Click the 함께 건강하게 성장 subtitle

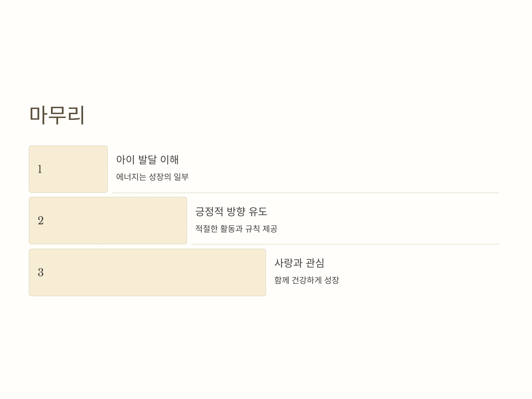tap(307, 280)
